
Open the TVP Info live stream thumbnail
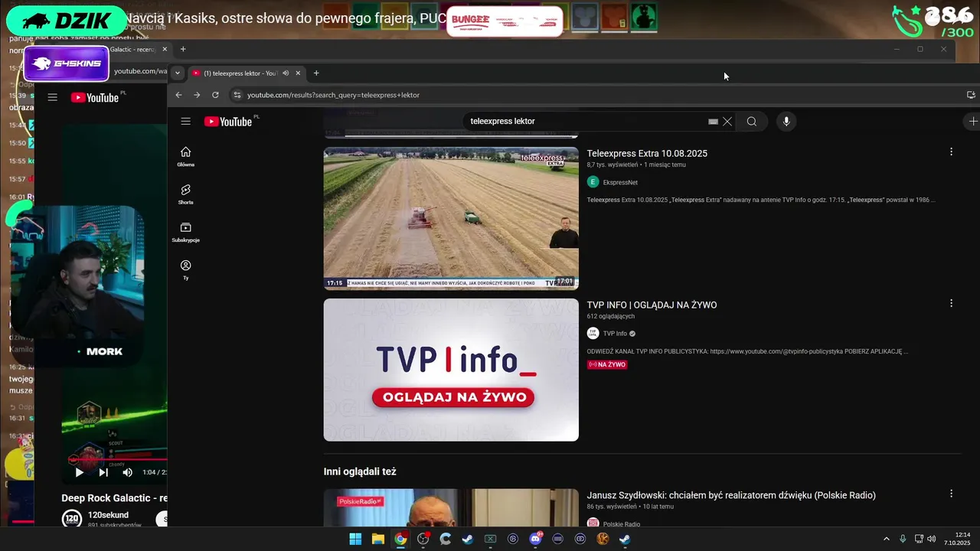pyautogui.click(x=451, y=370)
